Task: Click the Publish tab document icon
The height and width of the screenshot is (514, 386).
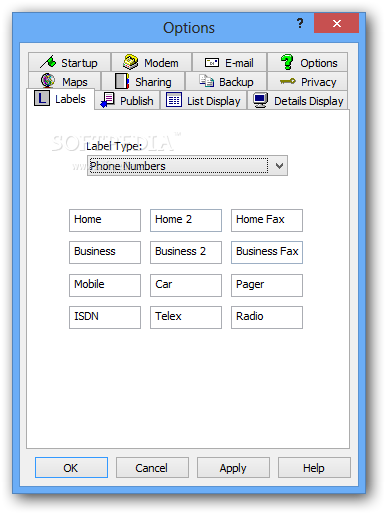Action: [x=108, y=100]
